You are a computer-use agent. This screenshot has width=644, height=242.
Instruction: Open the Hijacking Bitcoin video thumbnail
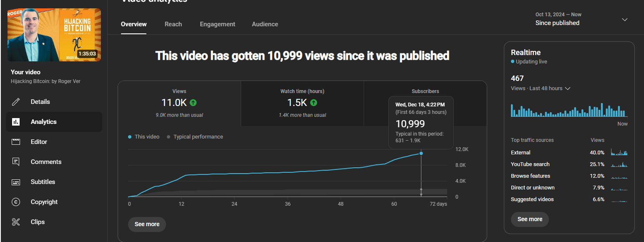click(x=54, y=35)
